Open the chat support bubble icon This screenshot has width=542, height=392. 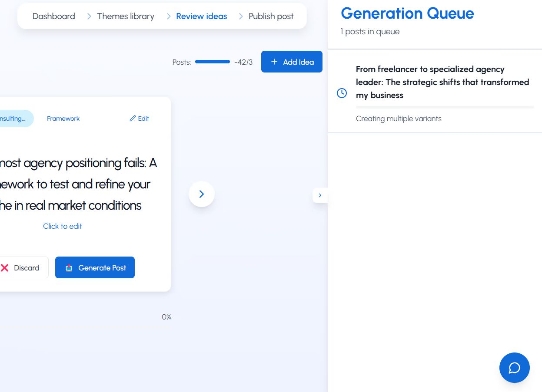point(514,368)
